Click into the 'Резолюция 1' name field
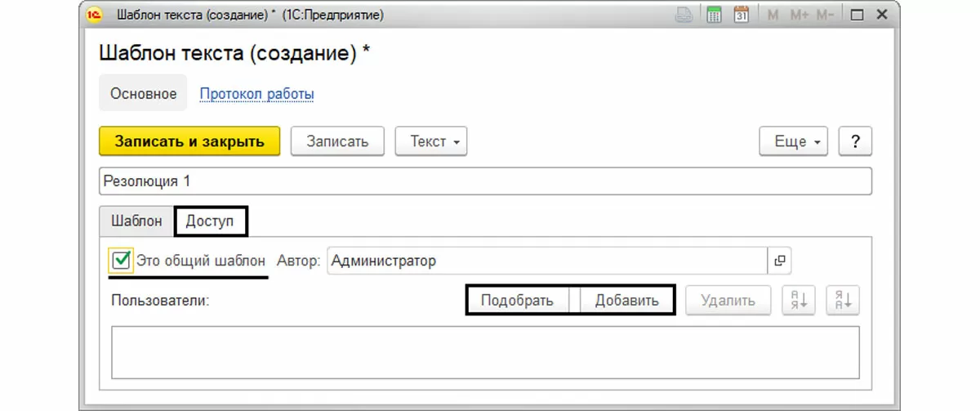This screenshot has width=980, height=411. 485,181
